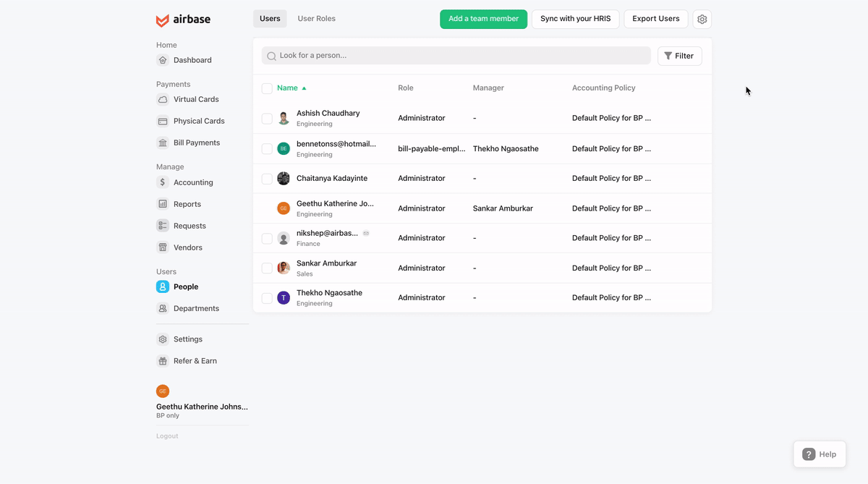
Task: Click the Role column header
Action: (x=406, y=88)
